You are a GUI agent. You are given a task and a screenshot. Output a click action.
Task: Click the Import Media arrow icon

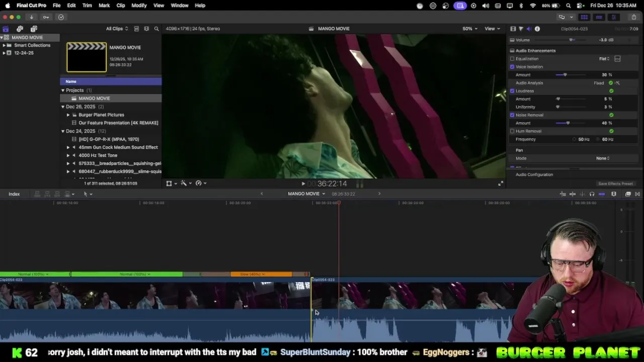[x=31, y=17]
